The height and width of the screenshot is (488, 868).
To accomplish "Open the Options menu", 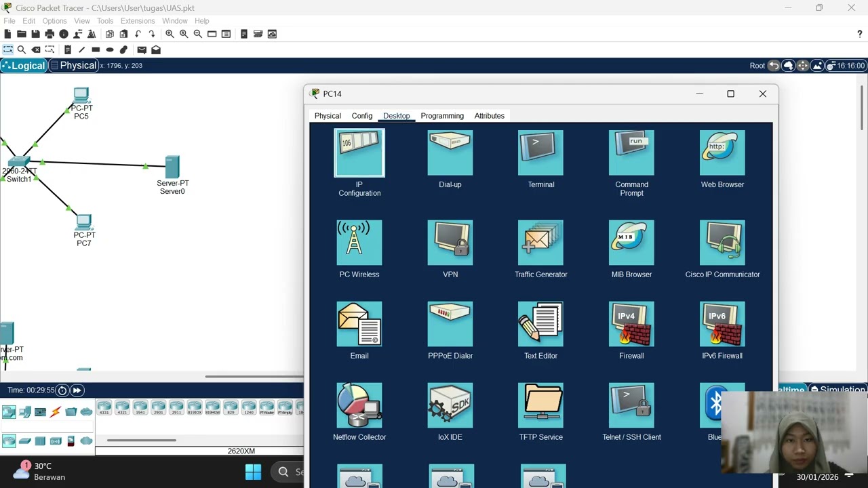I will [54, 21].
